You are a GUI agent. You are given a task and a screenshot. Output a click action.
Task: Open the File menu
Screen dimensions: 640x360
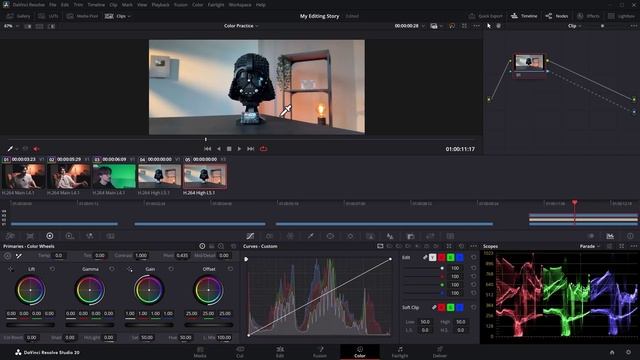53,5
